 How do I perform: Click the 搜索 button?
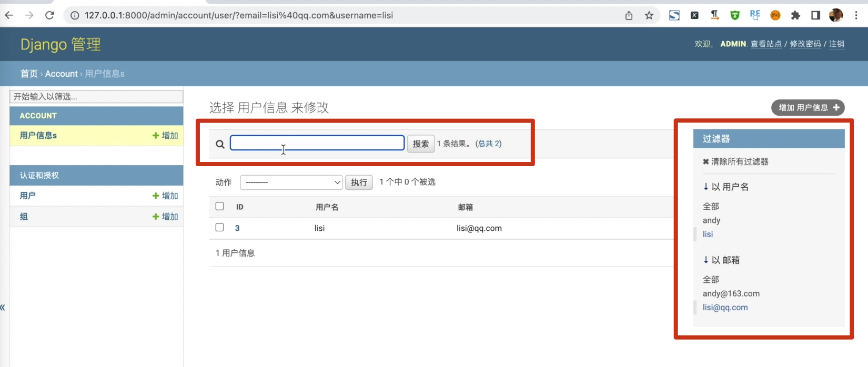421,144
